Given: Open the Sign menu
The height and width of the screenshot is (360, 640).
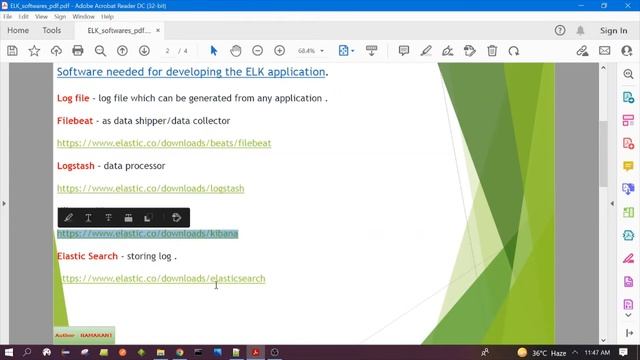Looking at the screenshot, I should [x=60, y=17].
